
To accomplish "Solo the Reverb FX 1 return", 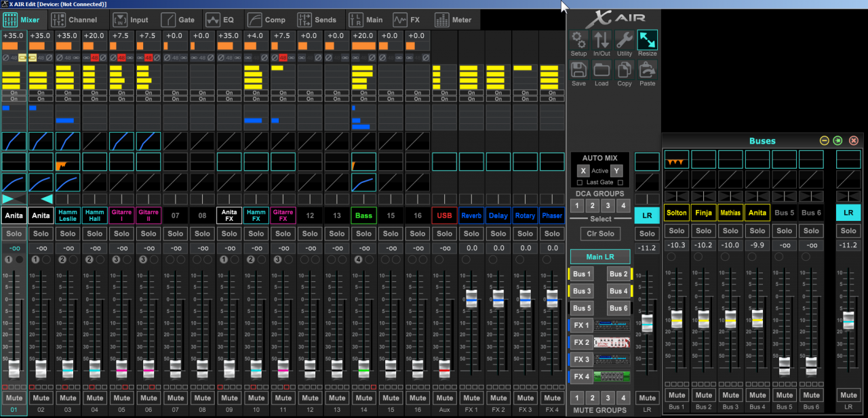I will (x=471, y=234).
